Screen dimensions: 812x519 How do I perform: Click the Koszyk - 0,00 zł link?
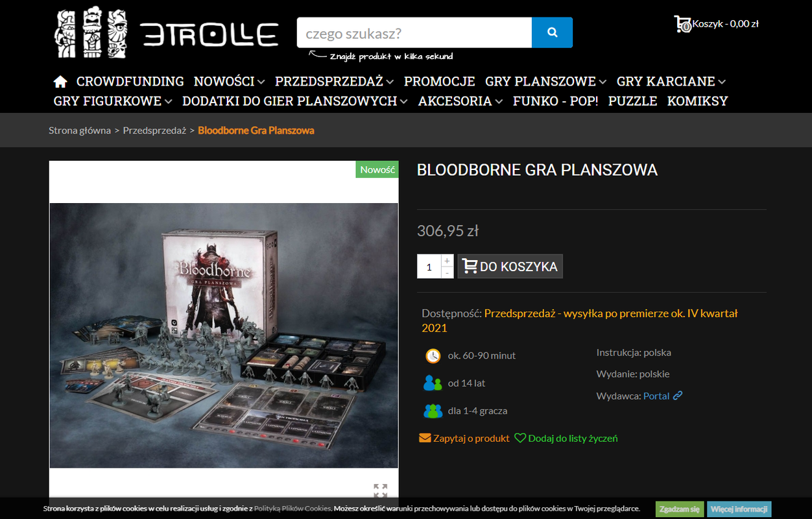[725, 24]
